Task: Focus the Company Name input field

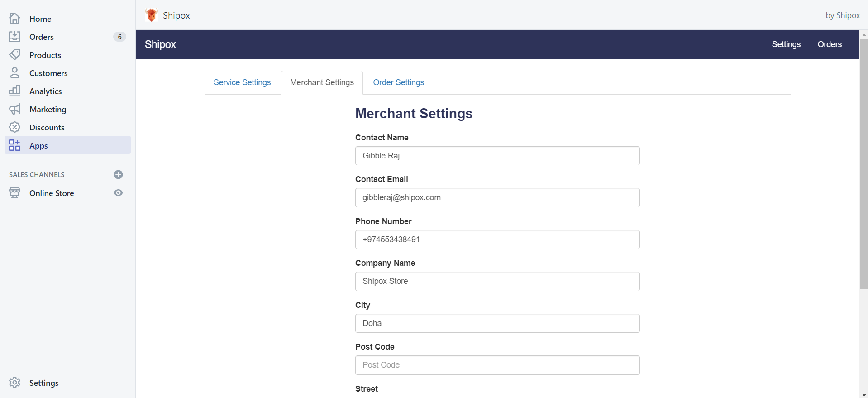Action: (497, 281)
